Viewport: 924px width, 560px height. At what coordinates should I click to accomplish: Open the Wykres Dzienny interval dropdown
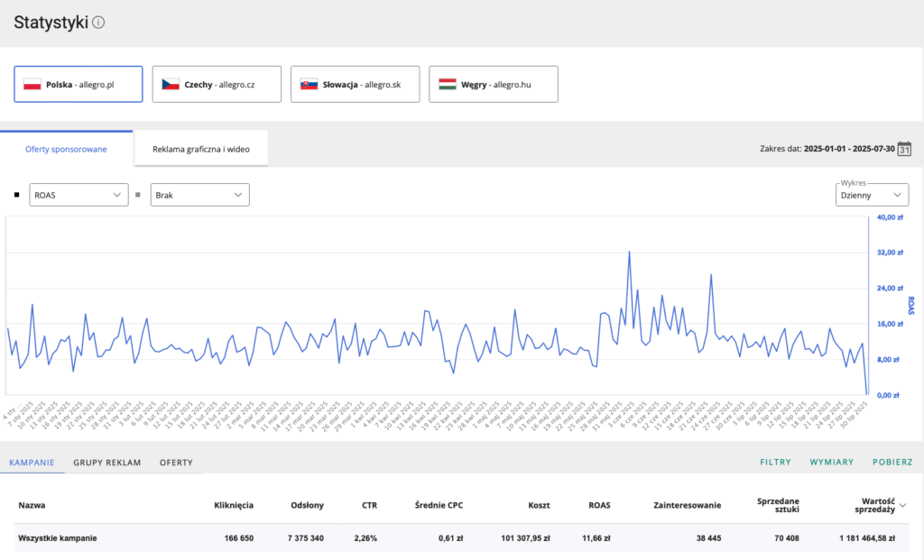tap(872, 194)
